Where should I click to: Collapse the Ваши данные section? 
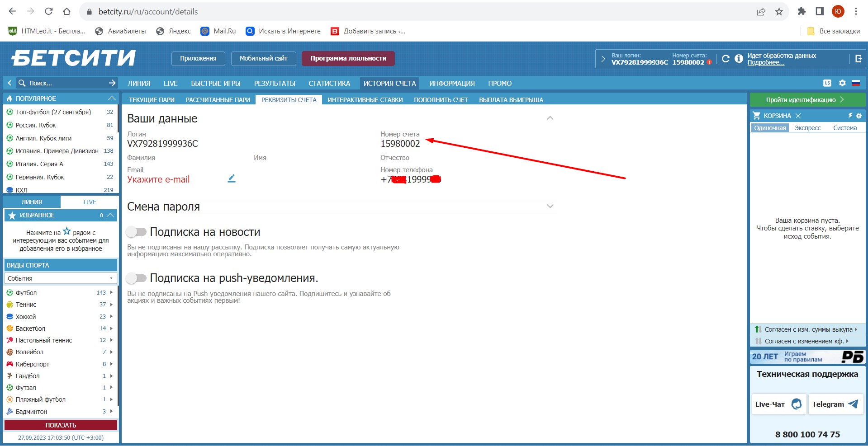pos(550,118)
